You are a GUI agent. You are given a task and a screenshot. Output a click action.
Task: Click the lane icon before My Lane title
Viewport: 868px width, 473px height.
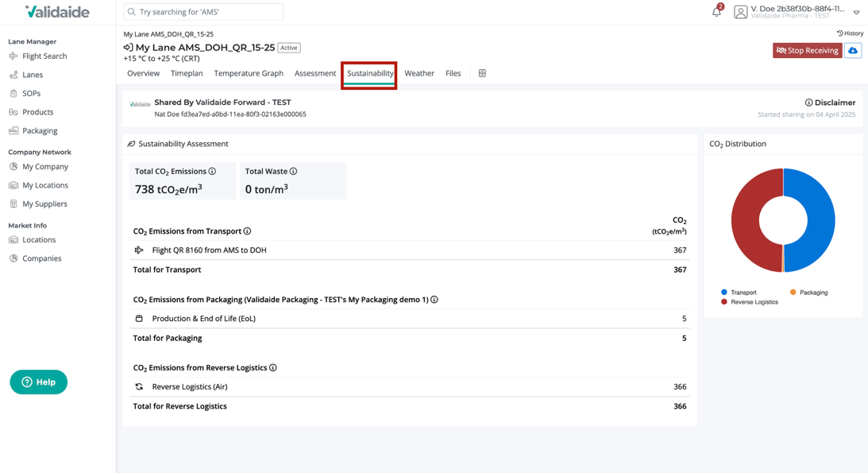128,48
